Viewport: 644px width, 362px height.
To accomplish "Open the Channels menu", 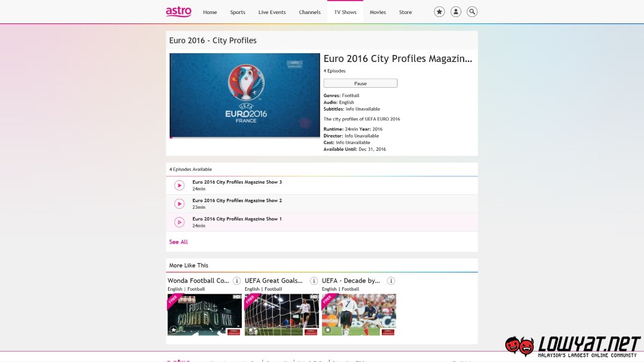I will click(x=310, y=12).
